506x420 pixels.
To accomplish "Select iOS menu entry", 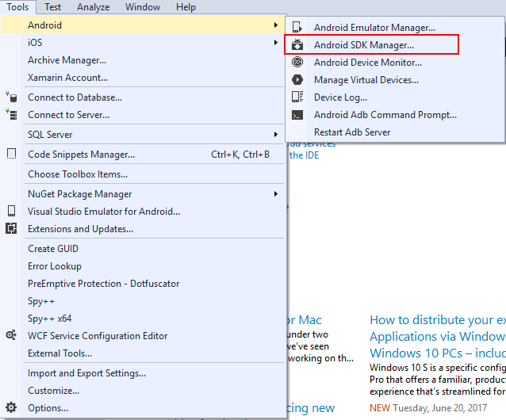I will (x=143, y=42).
